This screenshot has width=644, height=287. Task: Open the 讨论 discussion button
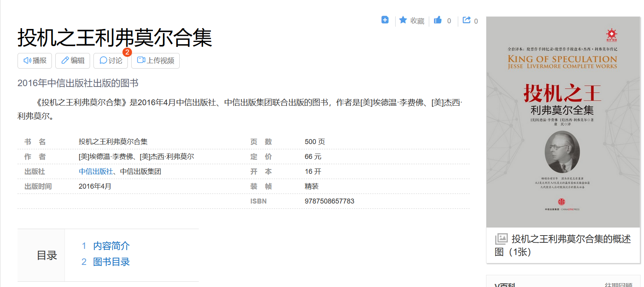click(x=111, y=61)
